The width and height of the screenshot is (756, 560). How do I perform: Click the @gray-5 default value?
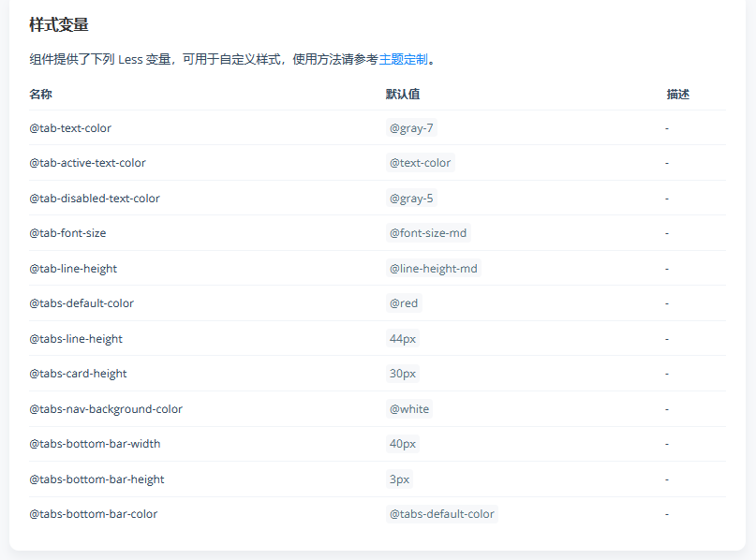click(x=411, y=198)
